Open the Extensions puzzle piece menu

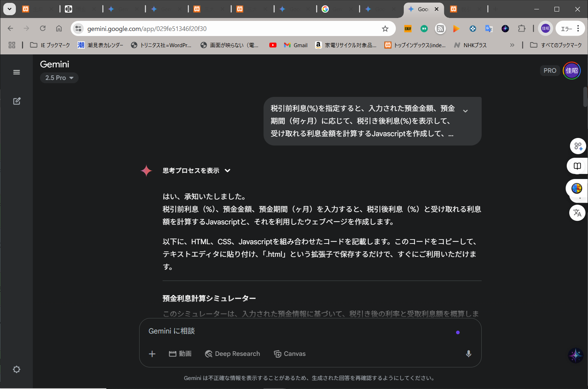coord(522,28)
